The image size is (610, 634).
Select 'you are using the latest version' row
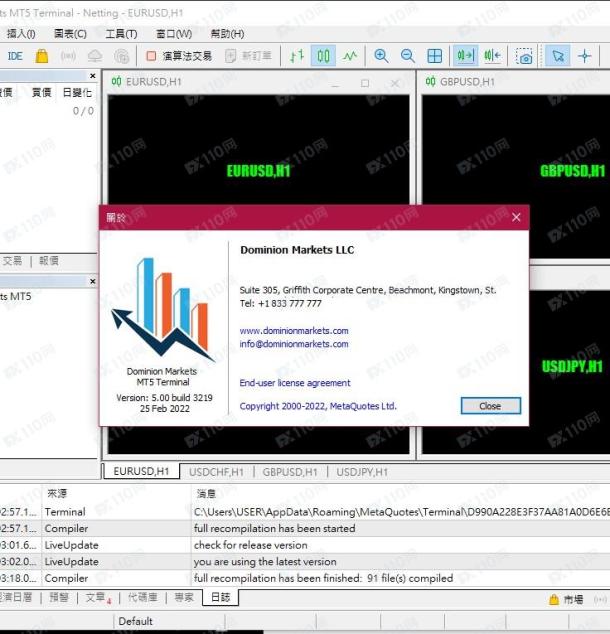(x=305, y=562)
